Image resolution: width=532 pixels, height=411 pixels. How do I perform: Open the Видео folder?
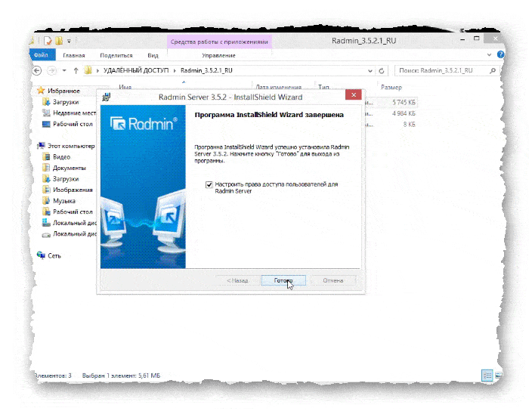pos(57,156)
